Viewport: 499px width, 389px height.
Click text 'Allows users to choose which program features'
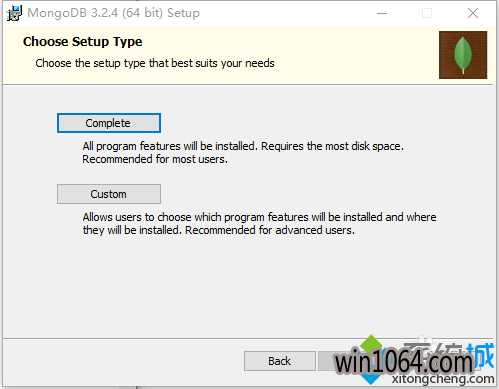(196, 217)
